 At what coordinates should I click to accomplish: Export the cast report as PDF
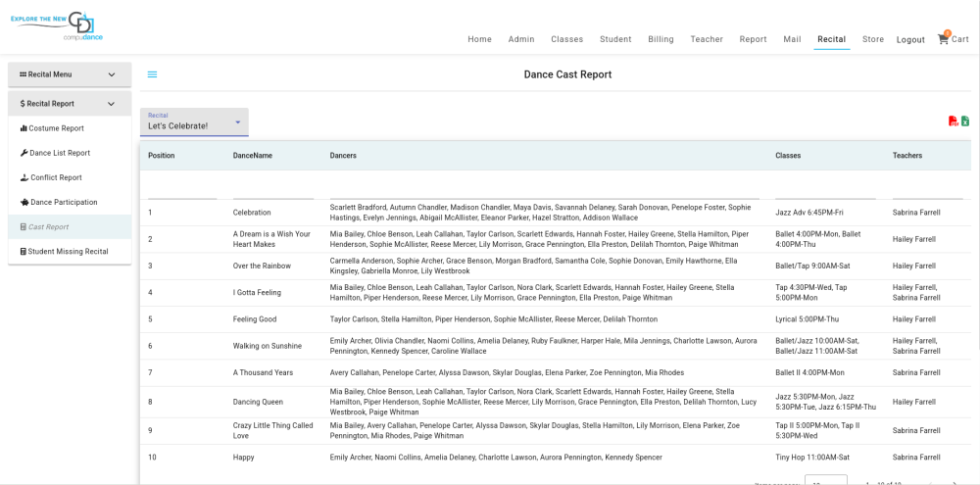[x=954, y=121]
